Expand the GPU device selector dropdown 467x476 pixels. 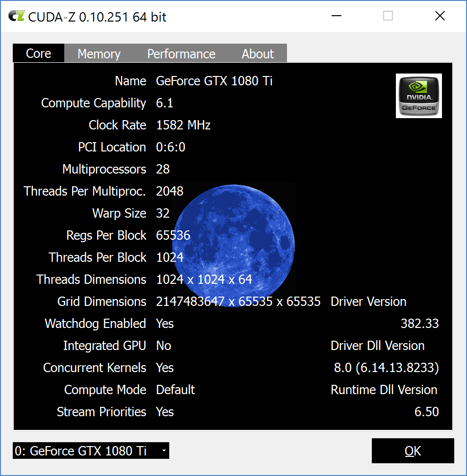[91, 451]
